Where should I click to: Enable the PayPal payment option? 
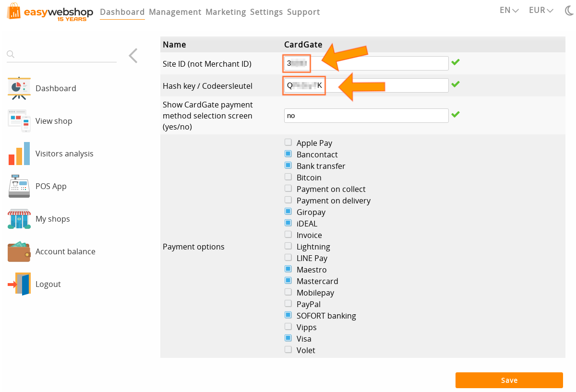point(288,303)
